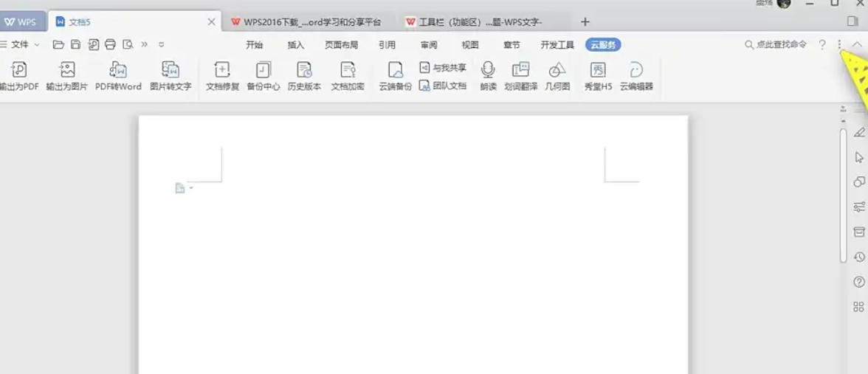This screenshot has width=868, height=374.
Task: Open the PDF转Word converter
Action: 118,76
